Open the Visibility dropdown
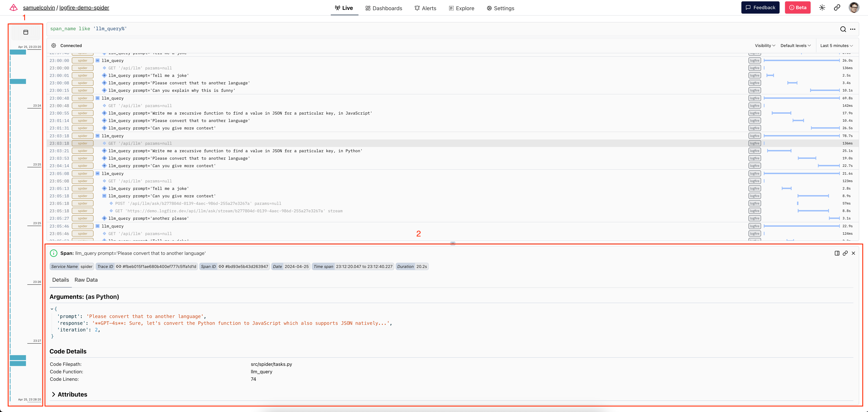The width and height of the screenshot is (868, 412). click(x=765, y=45)
